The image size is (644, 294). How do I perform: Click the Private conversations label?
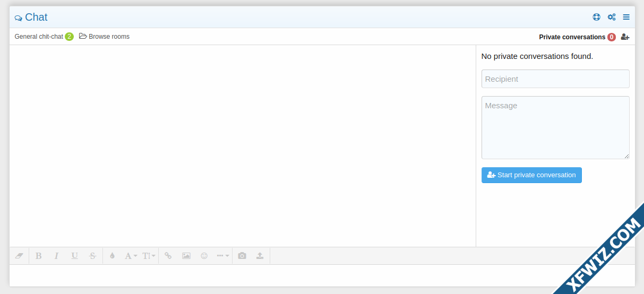coord(572,37)
